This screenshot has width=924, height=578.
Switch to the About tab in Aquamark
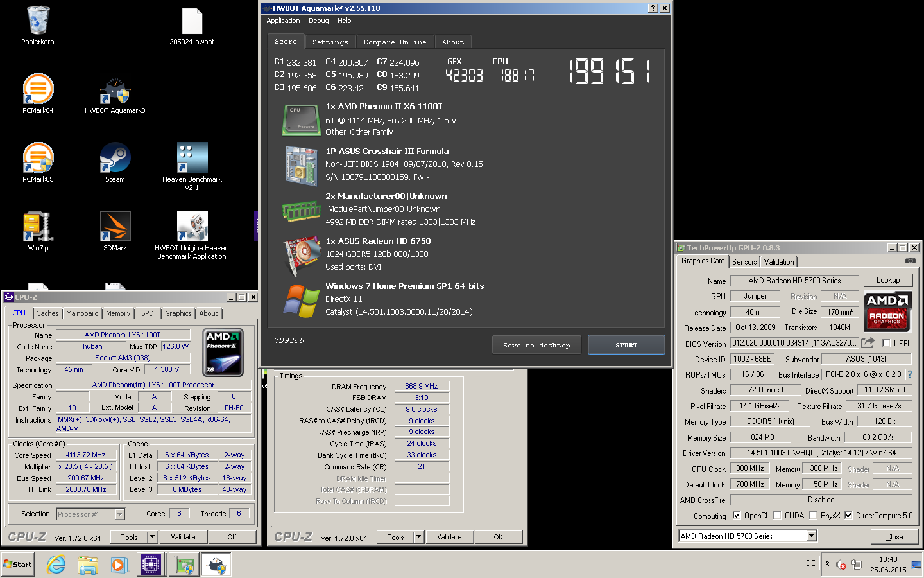click(452, 42)
